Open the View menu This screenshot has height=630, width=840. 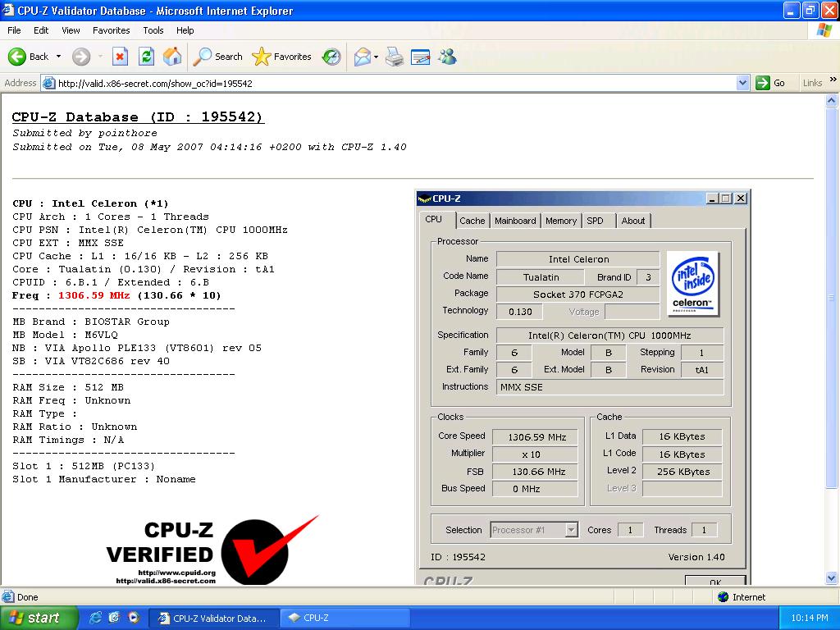(x=71, y=30)
